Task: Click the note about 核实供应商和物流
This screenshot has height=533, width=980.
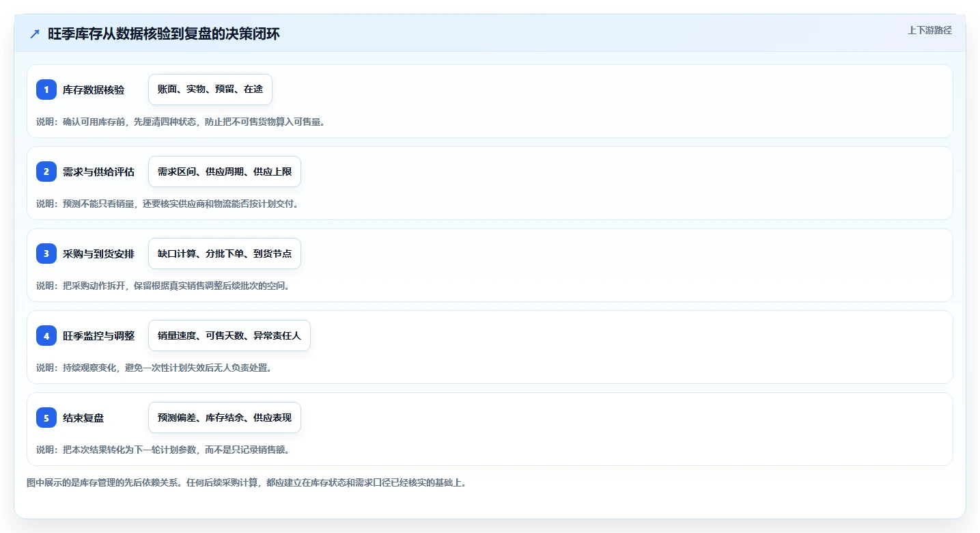Action: [167, 204]
